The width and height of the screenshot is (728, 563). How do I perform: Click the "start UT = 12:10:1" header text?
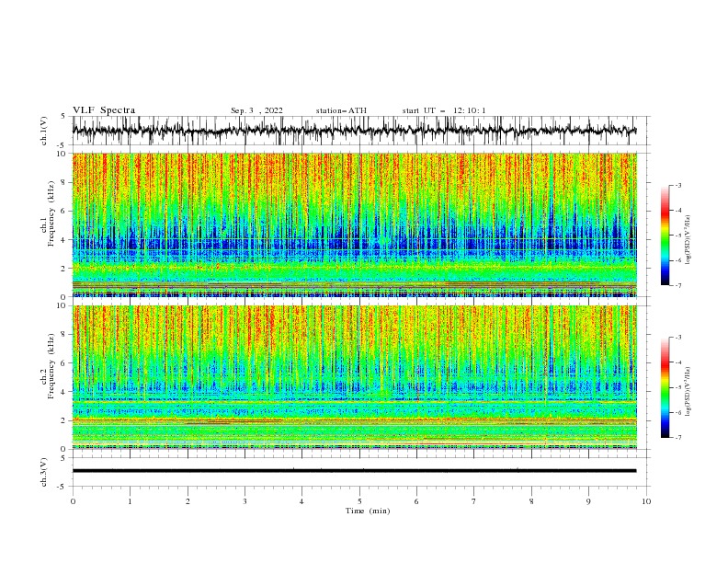click(444, 110)
